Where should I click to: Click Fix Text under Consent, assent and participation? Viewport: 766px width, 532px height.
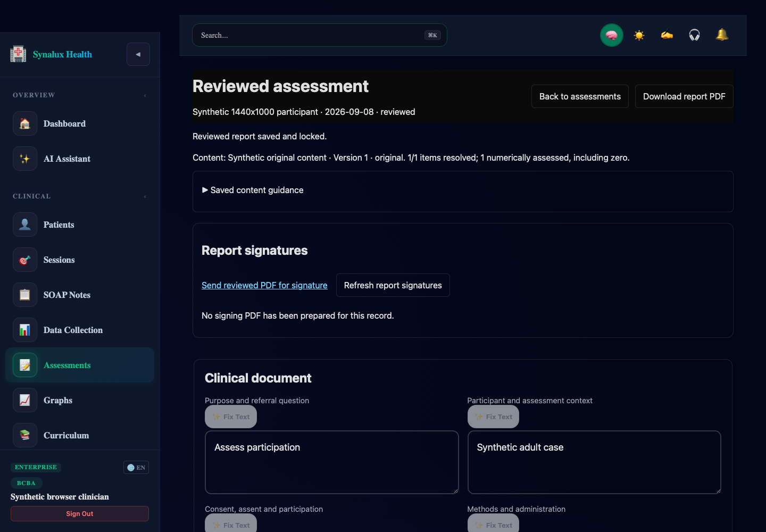(x=231, y=524)
